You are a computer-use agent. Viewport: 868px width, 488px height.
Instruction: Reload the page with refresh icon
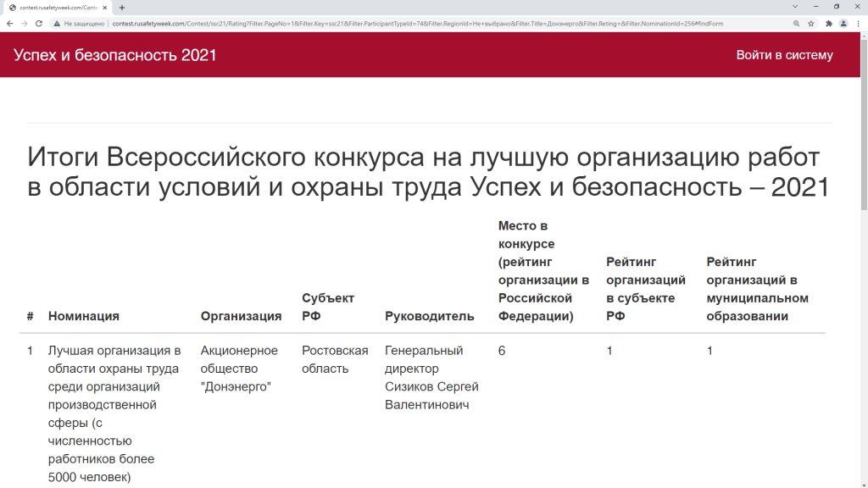point(39,23)
